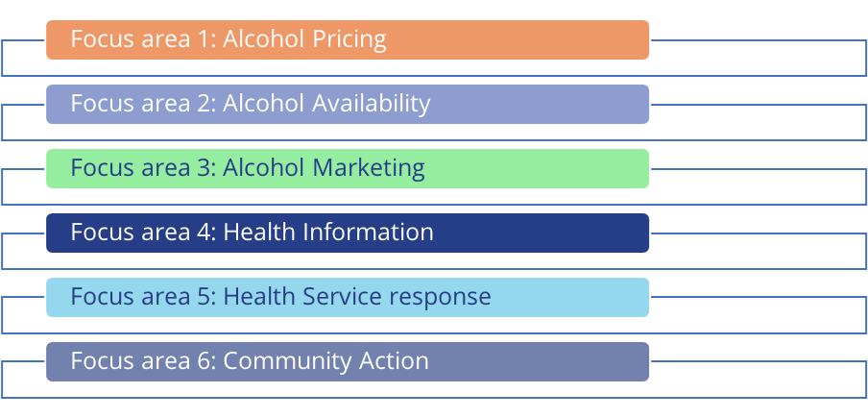Open Focus area 1: Alcohol Pricing
Screen dimensions: 868x418
point(347,39)
